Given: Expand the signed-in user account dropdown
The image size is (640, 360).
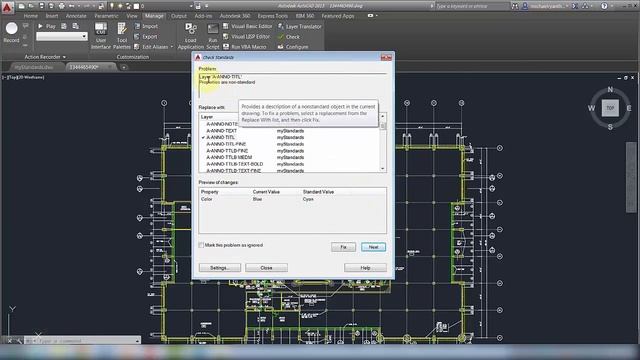Looking at the screenshot, I should pyautogui.click(x=567, y=6).
